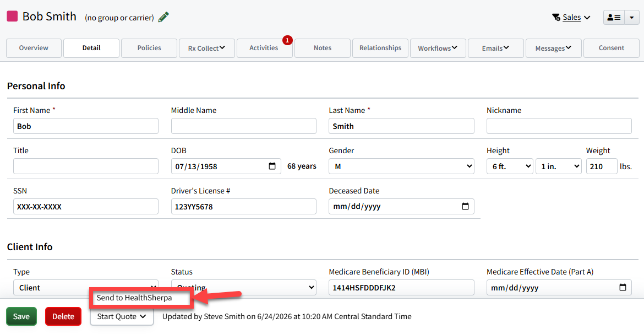Screen dimensions: 644x334
Task: Click the contact list view icon button
Action: (x=614, y=17)
